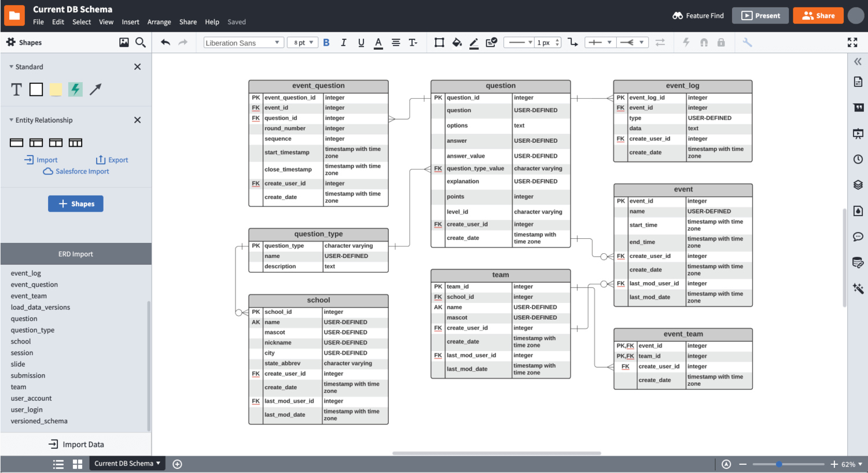Screen dimensions: 868x473
Task: Open the Arrange menu
Action: tap(159, 22)
